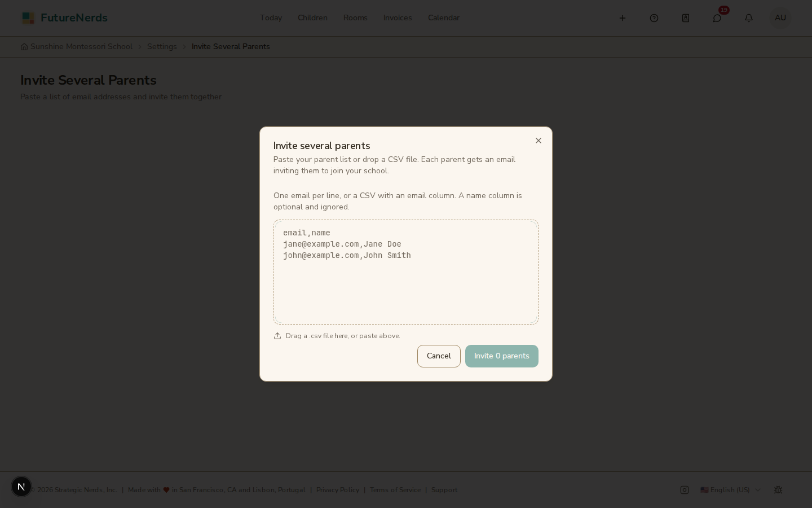Click the Settings breadcrumb link
Viewport: 812px width, 508px height.
tap(162, 47)
